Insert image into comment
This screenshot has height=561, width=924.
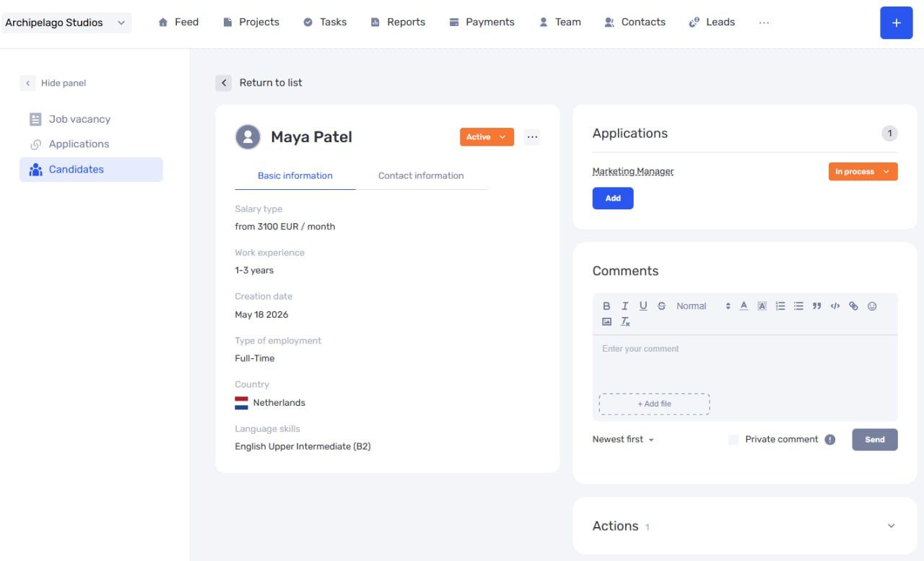pos(606,322)
